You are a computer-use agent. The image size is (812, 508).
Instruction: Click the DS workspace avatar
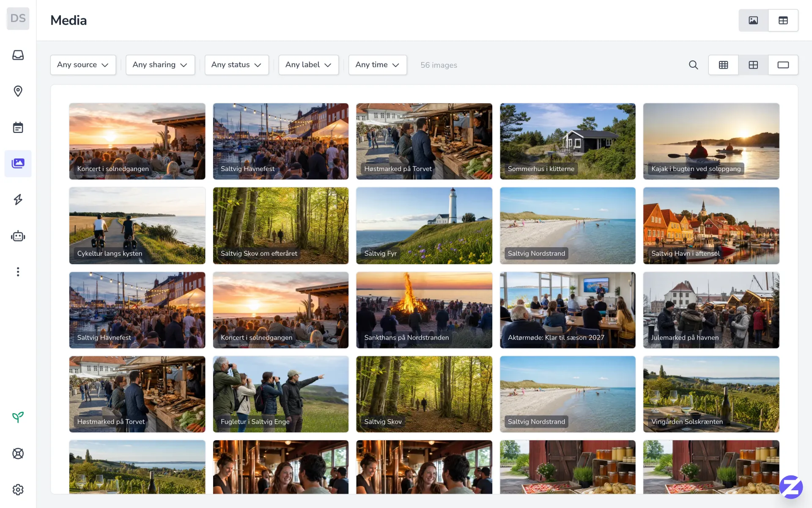(18, 18)
